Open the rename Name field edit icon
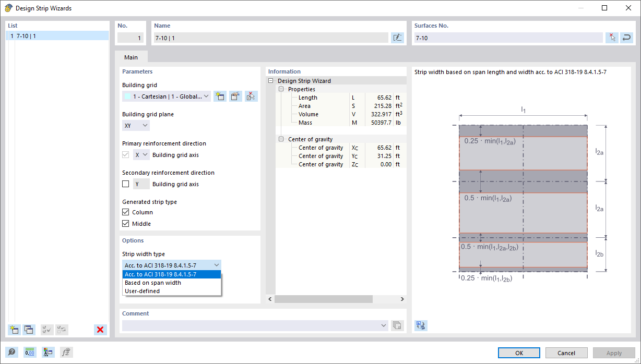Viewport: 641px width, 364px height. (x=397, y=37)
